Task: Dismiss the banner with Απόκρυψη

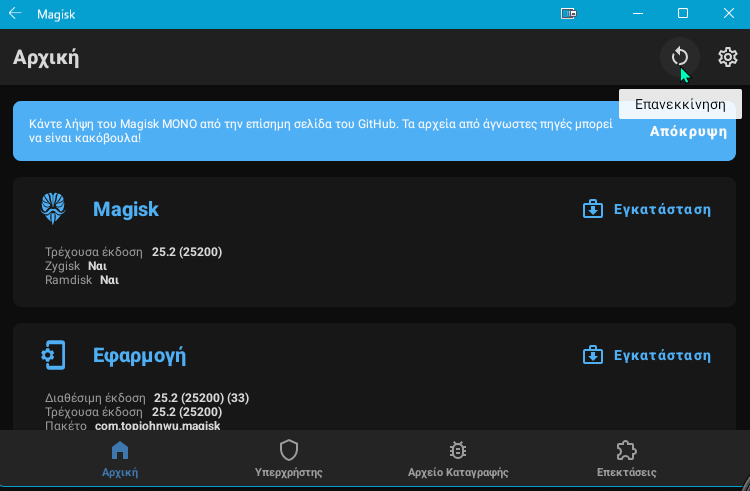Action: click(x=688, y=131)
